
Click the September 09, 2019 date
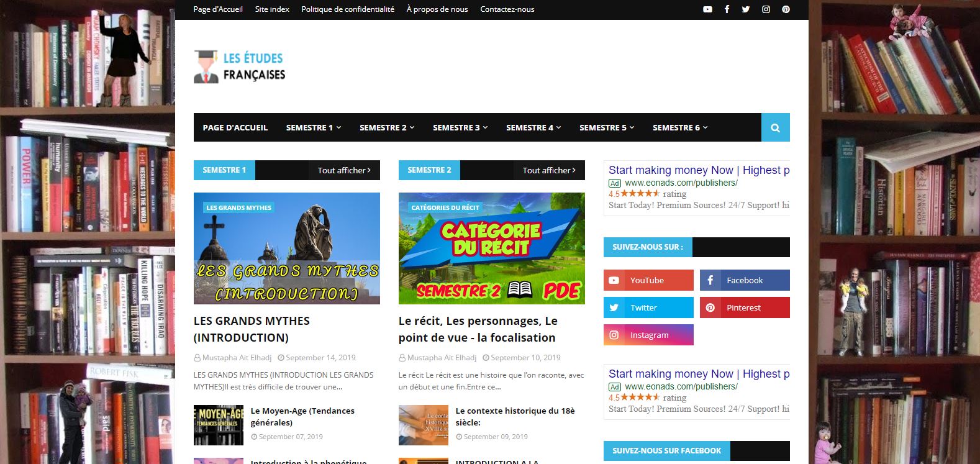click(x=496, y=437)
